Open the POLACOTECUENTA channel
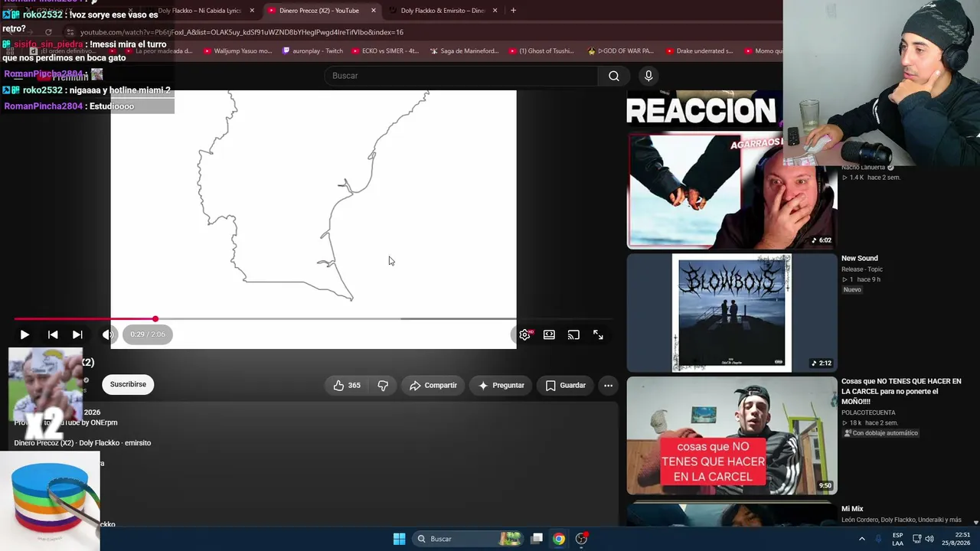The width and height of the screenshot is (980, 551). pos(868,412)
